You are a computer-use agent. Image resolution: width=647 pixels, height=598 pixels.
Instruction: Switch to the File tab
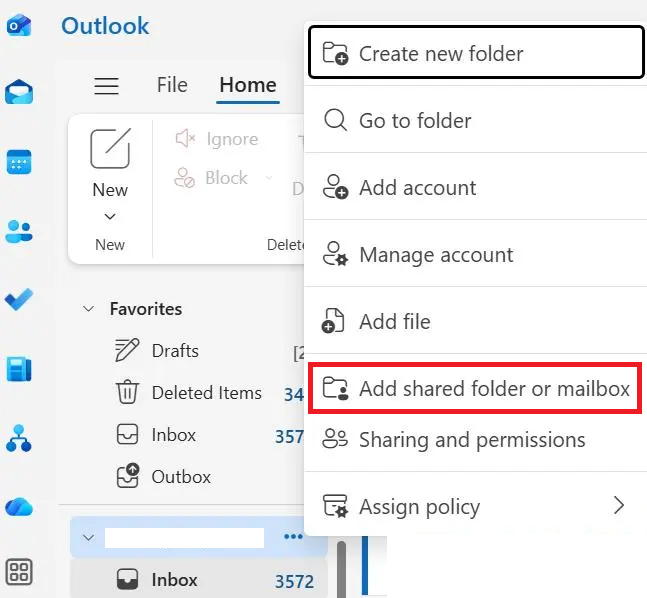172,85
